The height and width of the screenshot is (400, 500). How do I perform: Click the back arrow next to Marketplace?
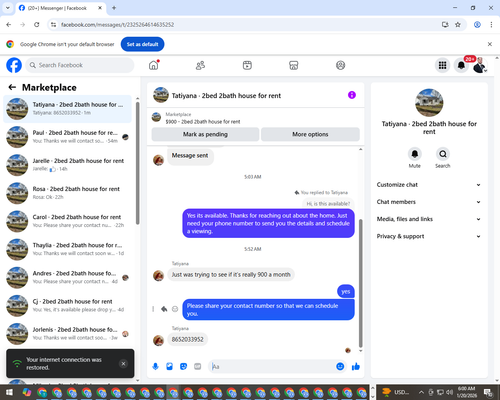12,87
